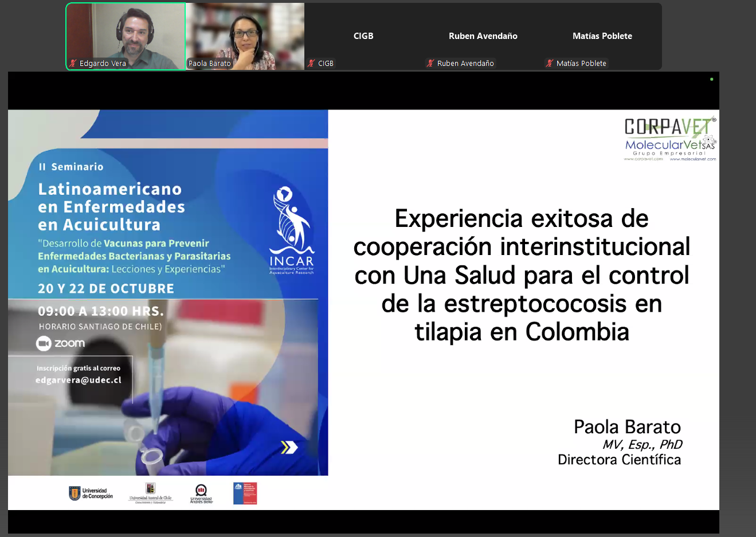Click the green indicator dot on shared screen
This screenshot has height=537, width=756.
[x=712, y=79]
